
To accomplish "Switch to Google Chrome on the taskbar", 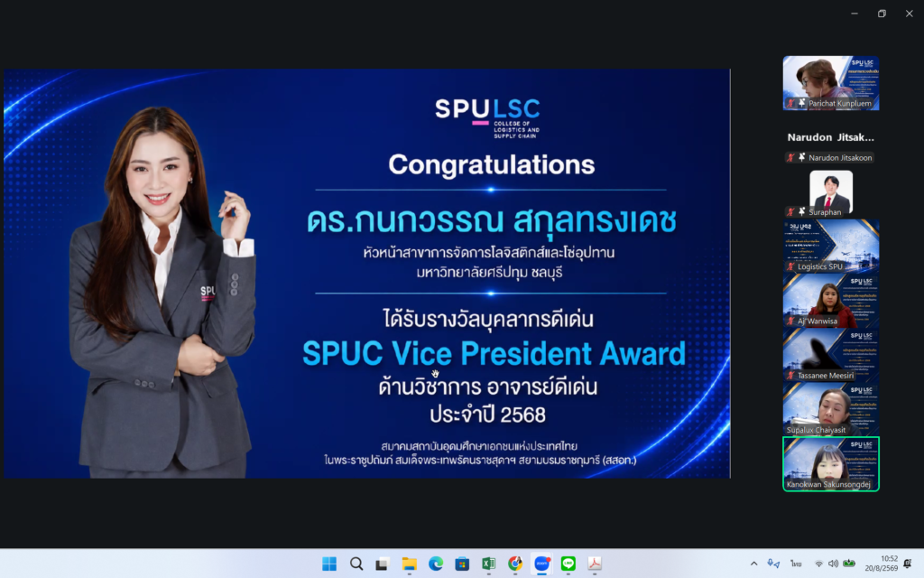I will (515, 564).
